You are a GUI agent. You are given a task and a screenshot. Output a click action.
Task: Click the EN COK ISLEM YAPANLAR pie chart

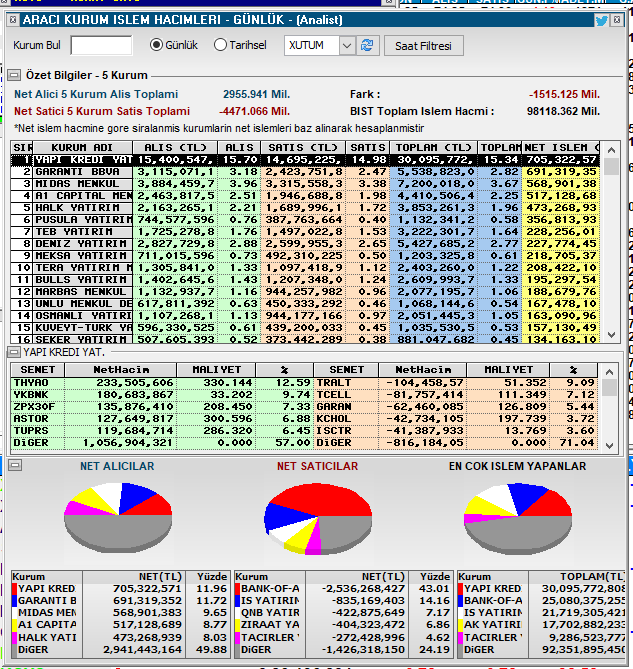point(518,518)
